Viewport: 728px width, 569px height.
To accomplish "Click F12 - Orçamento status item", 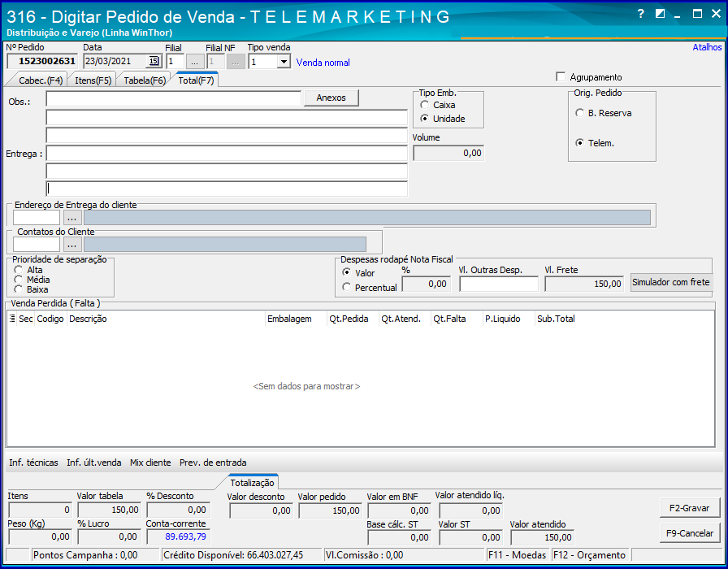I will [x=590, y=555].
